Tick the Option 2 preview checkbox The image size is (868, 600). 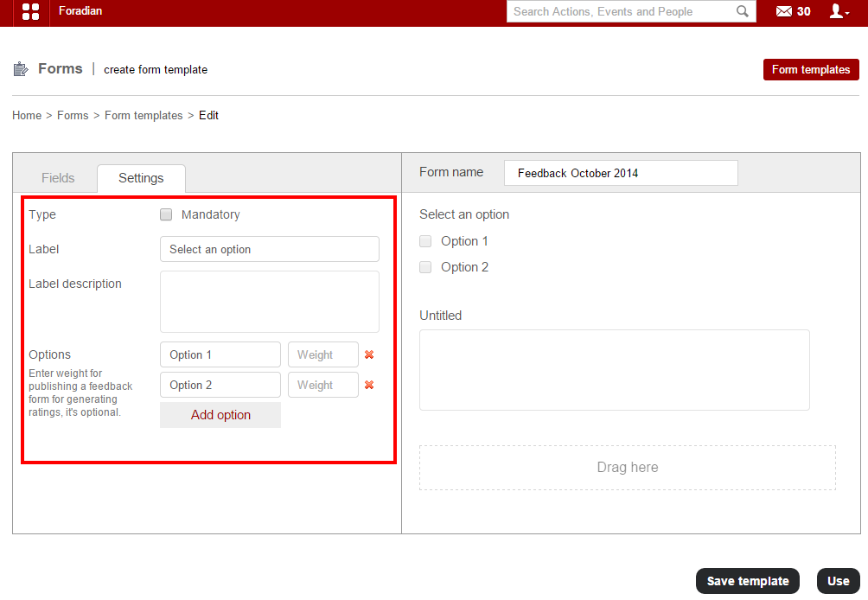pyautogui.click(x=425, y=267)
